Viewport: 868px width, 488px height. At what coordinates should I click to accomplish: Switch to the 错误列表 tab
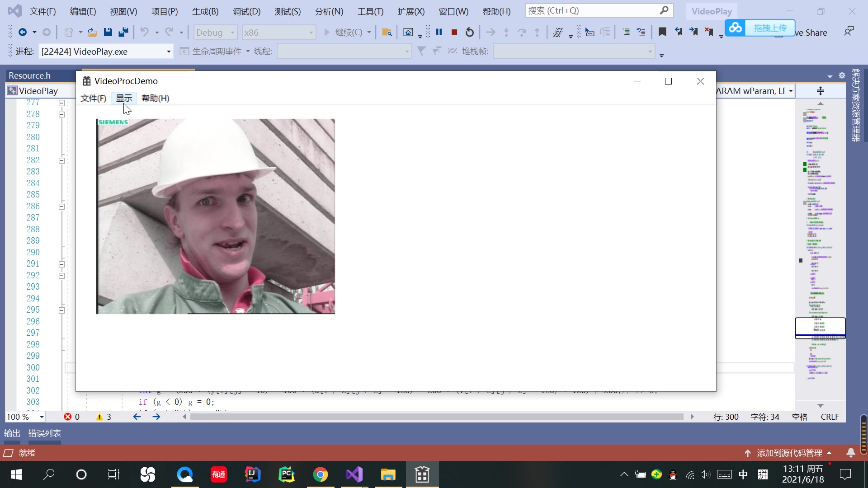(x=44, y=433)
